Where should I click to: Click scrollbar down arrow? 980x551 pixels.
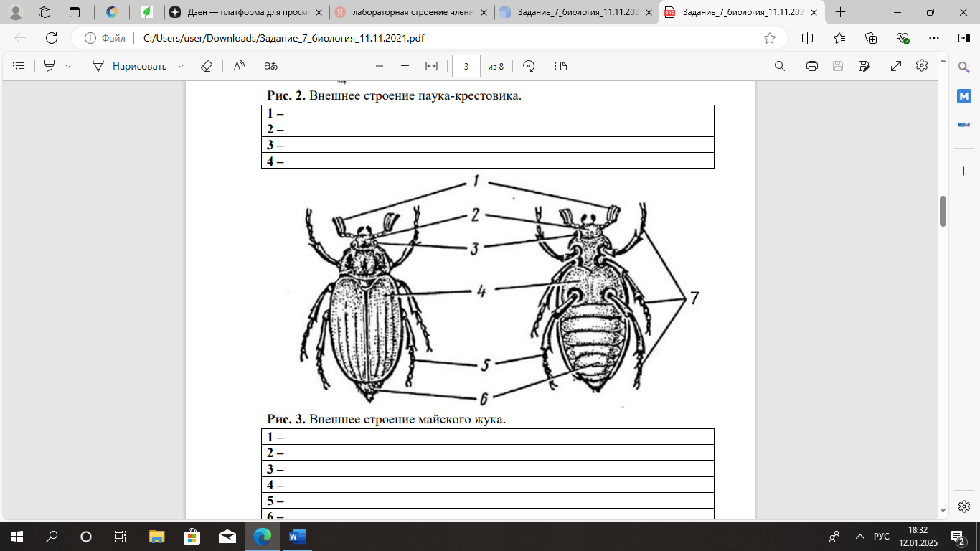click(x=943, y=511)
